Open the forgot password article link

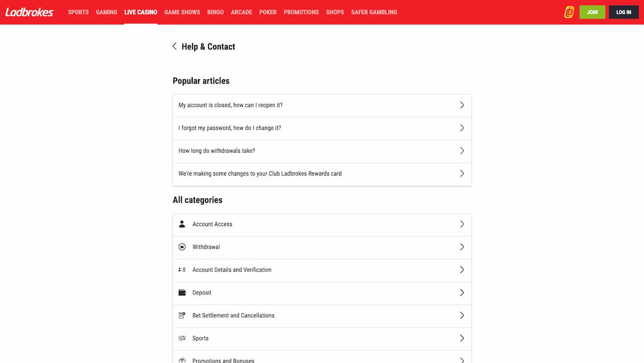point(321,128)
